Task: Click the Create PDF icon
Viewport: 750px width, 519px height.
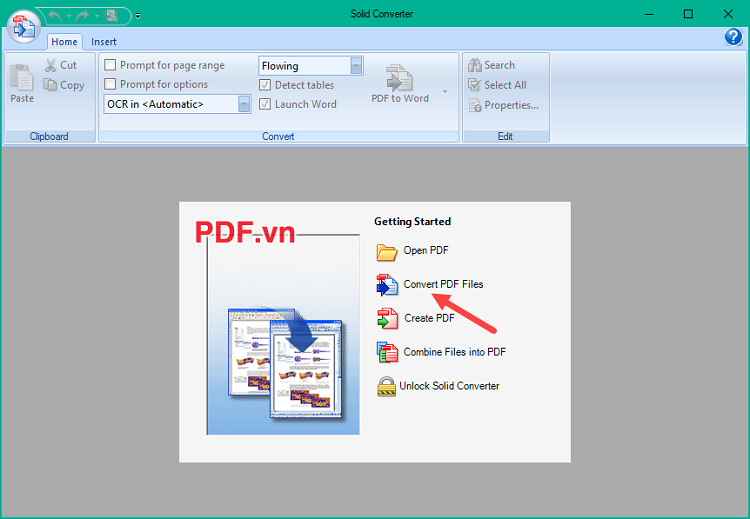Action: [x=387, y=319]
